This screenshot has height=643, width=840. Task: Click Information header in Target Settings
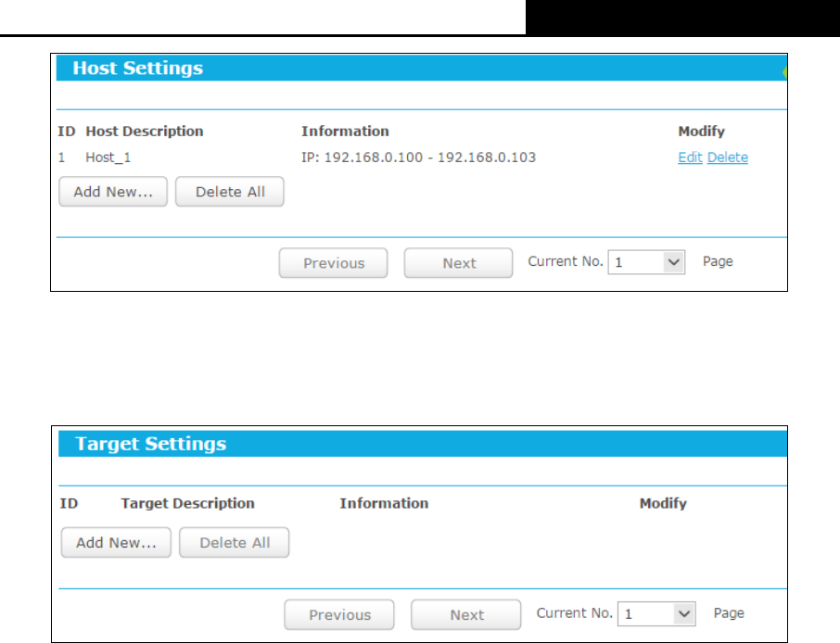point(384,503)
